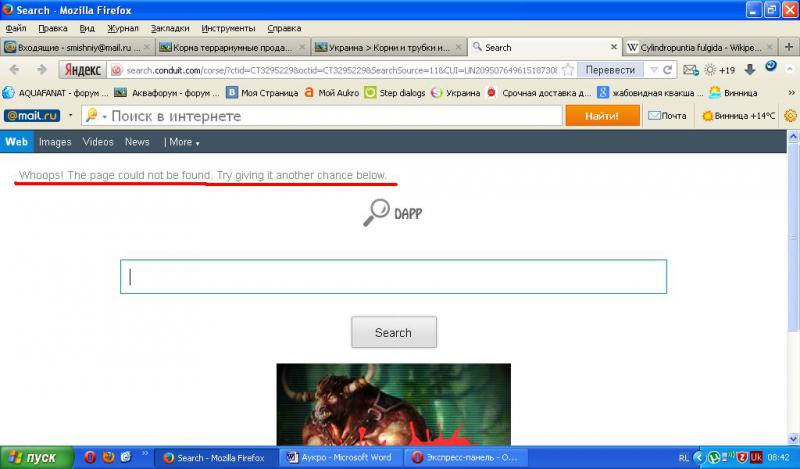The height and width of the screenshot is (469, 800).
Task: Click the orange Найти! button
Action: (x=602, y=116)
